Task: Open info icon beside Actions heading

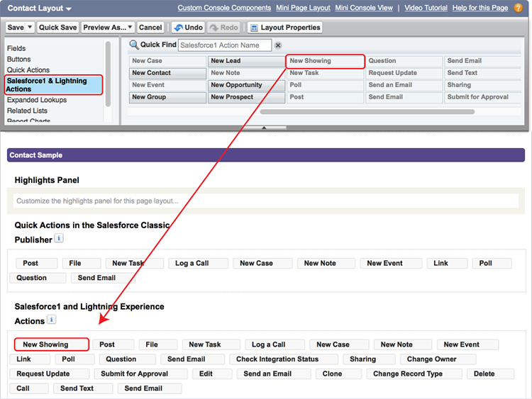Action: [x=51, y=320]
